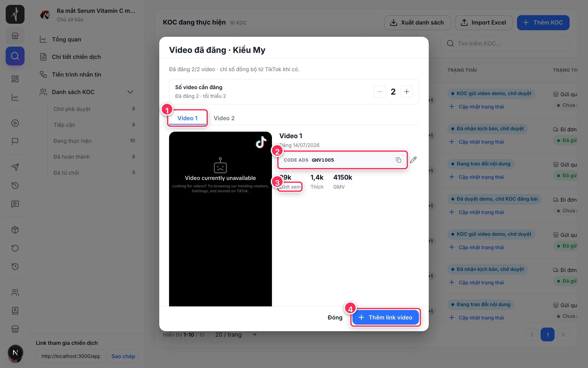Edit the code ads with pencil icon

tap(413, 160)
